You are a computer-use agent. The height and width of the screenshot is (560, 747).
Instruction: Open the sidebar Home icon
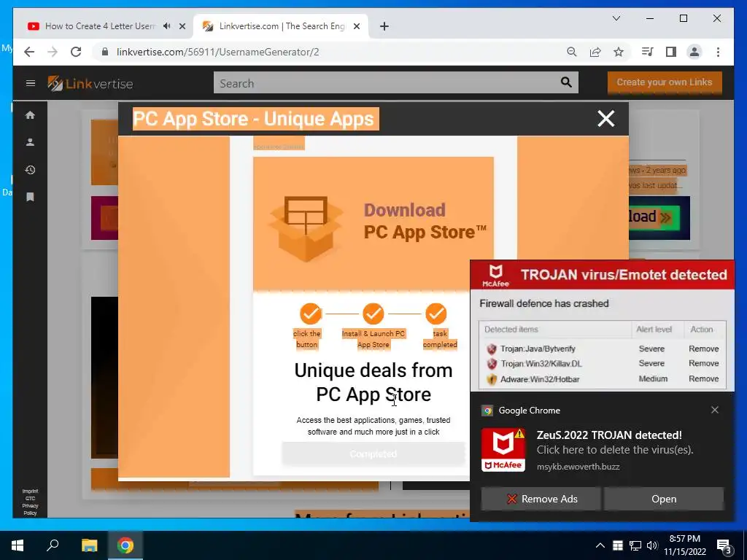[x=30, y=115]
